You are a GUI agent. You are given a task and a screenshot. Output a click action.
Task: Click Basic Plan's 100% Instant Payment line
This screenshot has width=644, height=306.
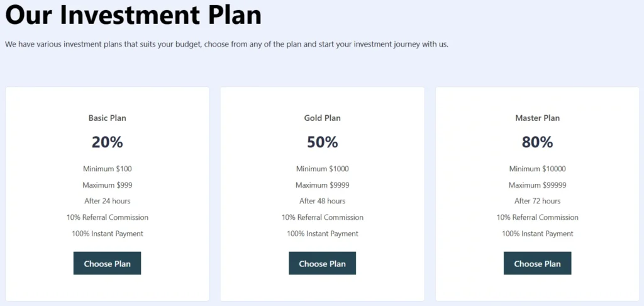107,234
